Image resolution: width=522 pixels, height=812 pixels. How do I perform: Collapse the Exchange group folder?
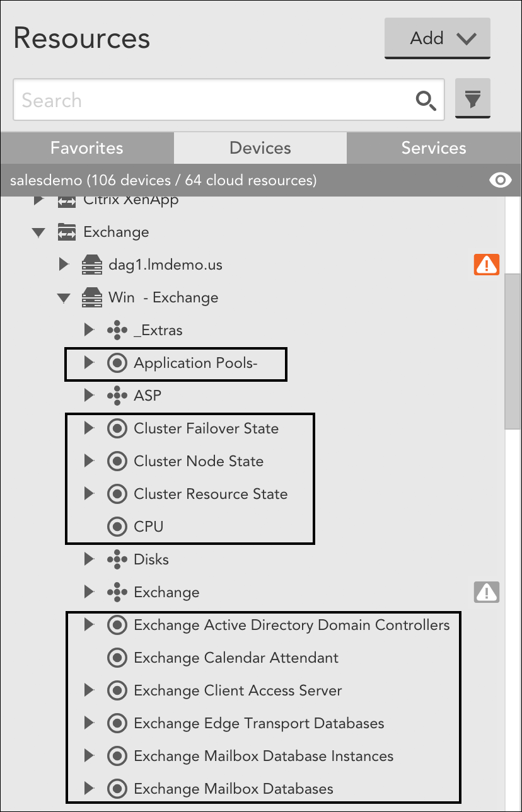[39, 232]
